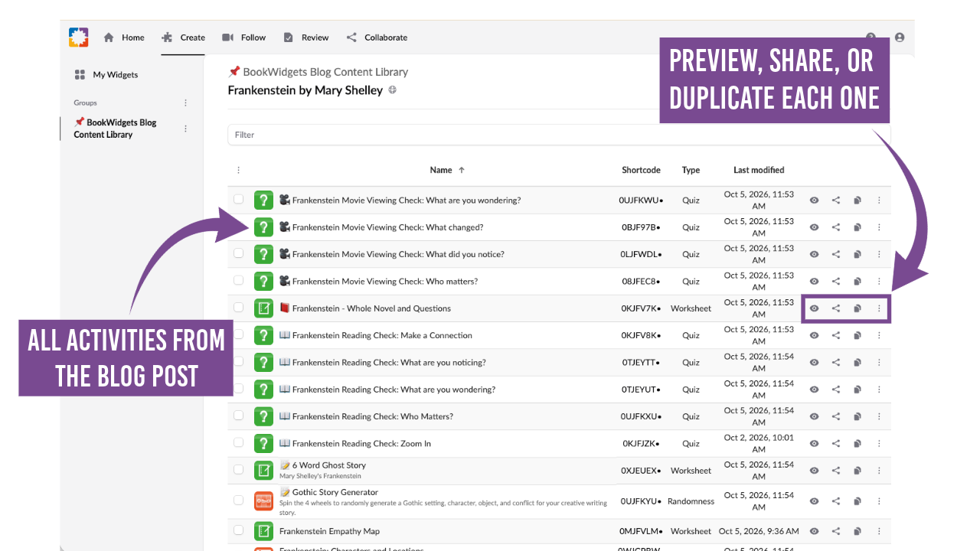This screenshot has height=551, width=980.
Task: Open the Groups options menu
Action: 185,103
